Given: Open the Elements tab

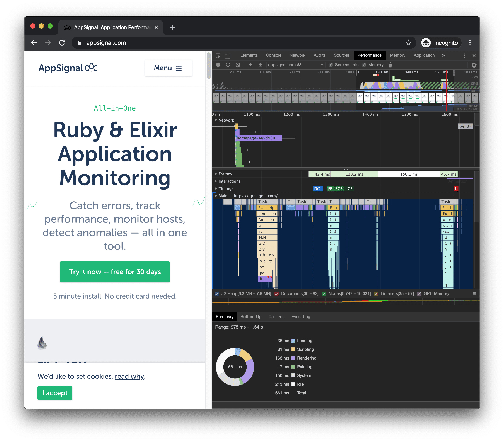Looking at the screenshot, I should click(249, 55).
